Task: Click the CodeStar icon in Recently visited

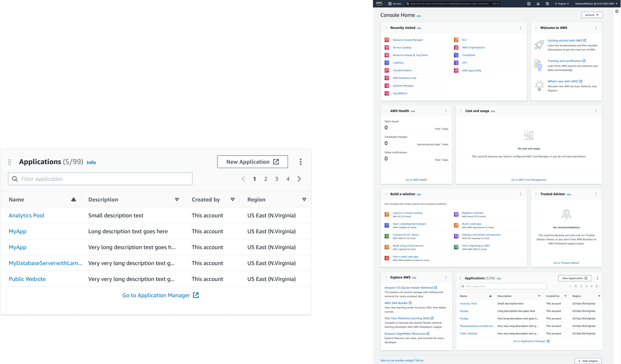Action: [387, 63]
